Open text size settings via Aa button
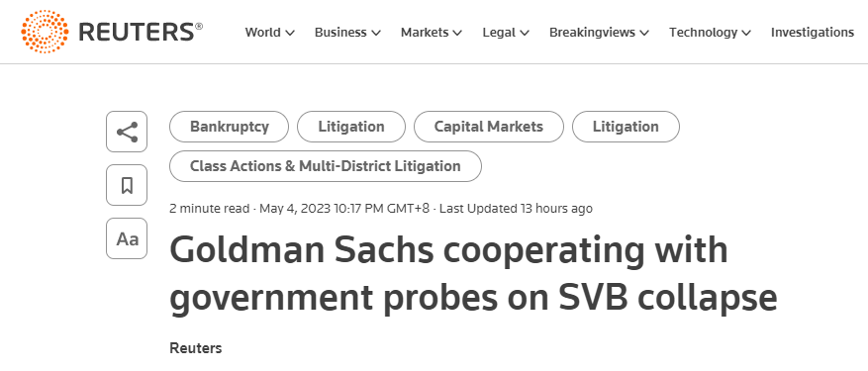The height and width of the screenshot is (371, 868). click(127, 238)
